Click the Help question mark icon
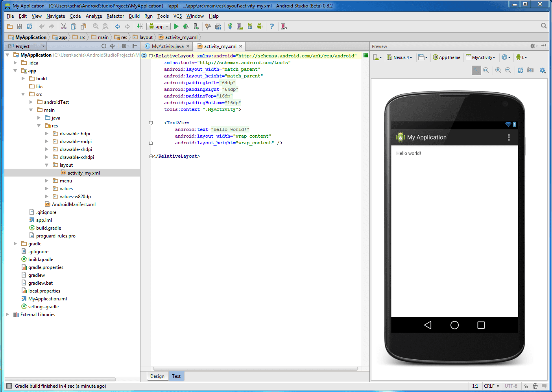The image size is (552, 392). pos(272,26)
